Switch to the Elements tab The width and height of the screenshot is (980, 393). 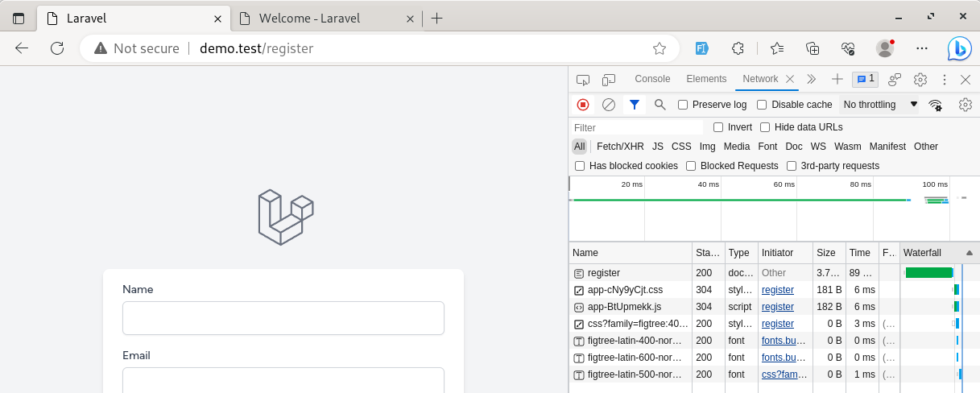point(706,79)
